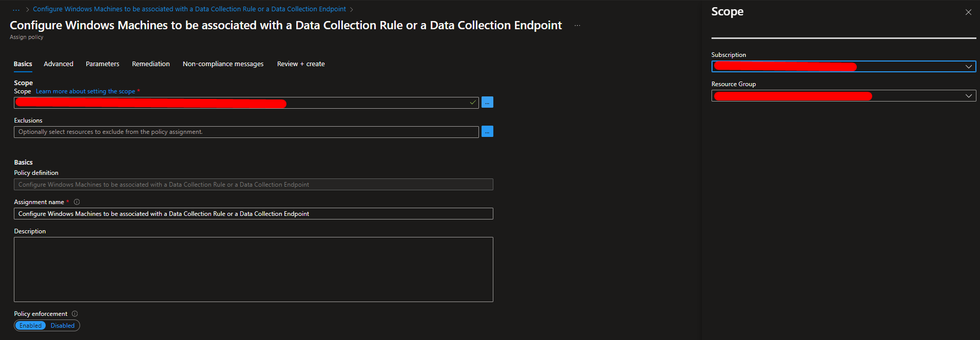980x340 pixels.
Task: Click the Exclusions picker ellipsis button
Action: 487,132
